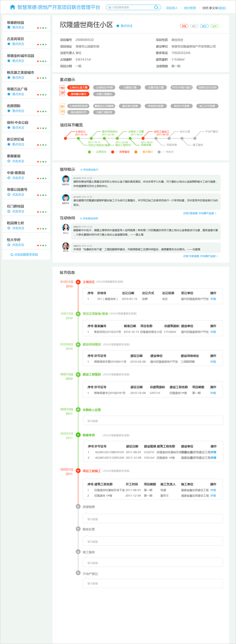Click the red 土地出让金欠缴 warning tag

[x=78, y=88]
